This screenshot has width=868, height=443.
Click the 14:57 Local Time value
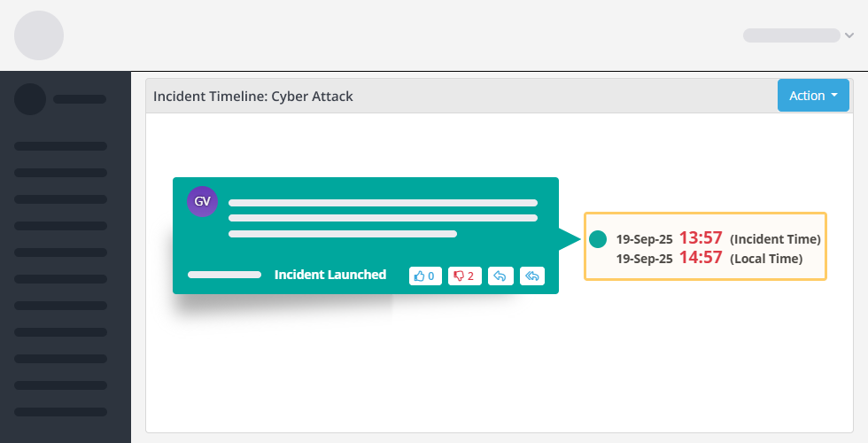click(701, 258)
